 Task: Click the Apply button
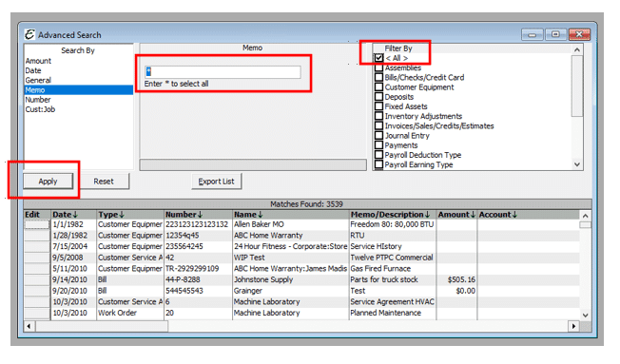(x=48, y=182)
